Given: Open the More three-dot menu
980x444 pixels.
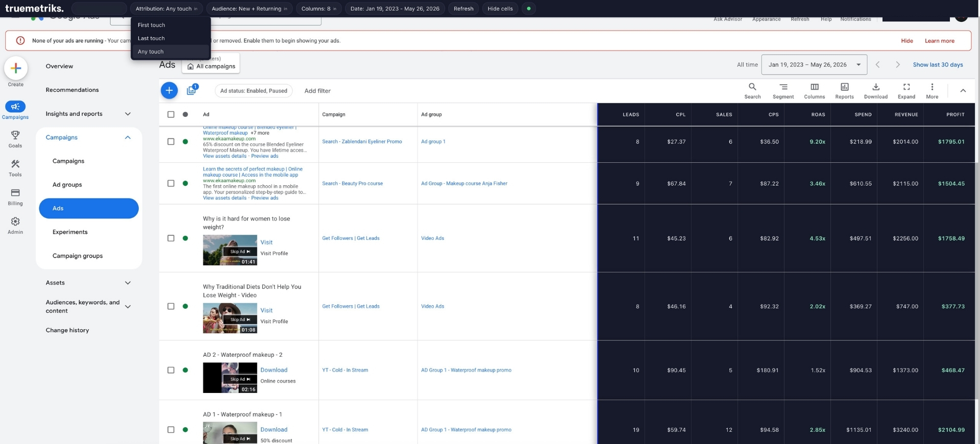Looking at the screenshot, I should [x=932, y=87].
